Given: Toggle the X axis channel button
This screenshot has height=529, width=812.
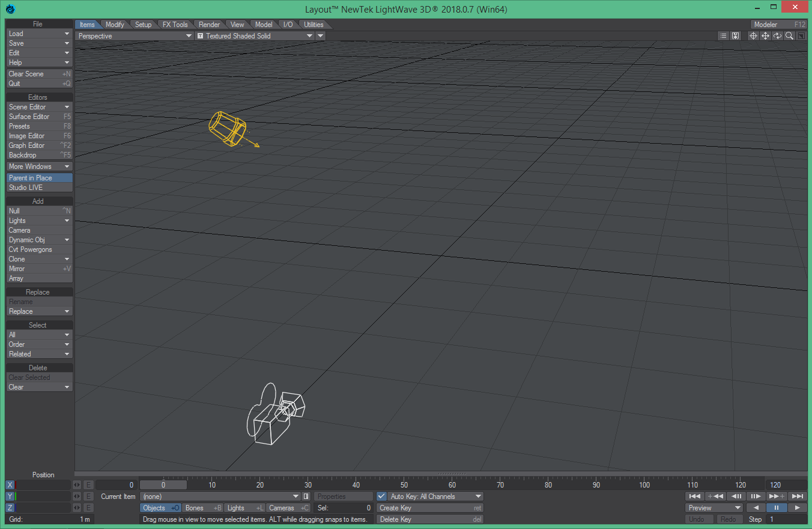Looking at the screenshot, I should click(x=10, y=485).
